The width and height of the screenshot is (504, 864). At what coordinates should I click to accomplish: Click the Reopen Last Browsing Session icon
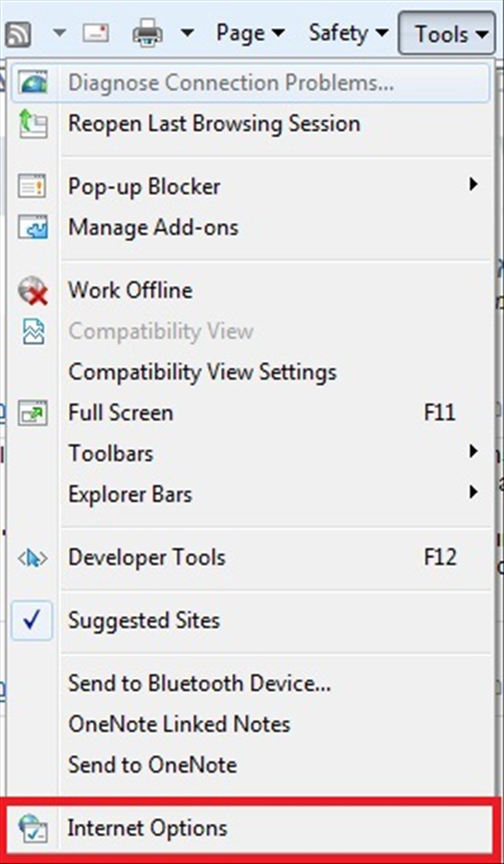(33, 123)
